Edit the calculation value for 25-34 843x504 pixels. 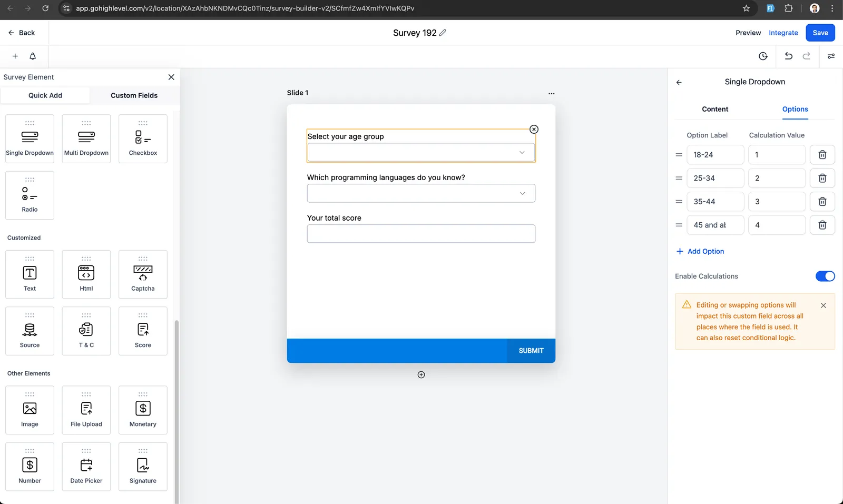[x=777, y=178]
